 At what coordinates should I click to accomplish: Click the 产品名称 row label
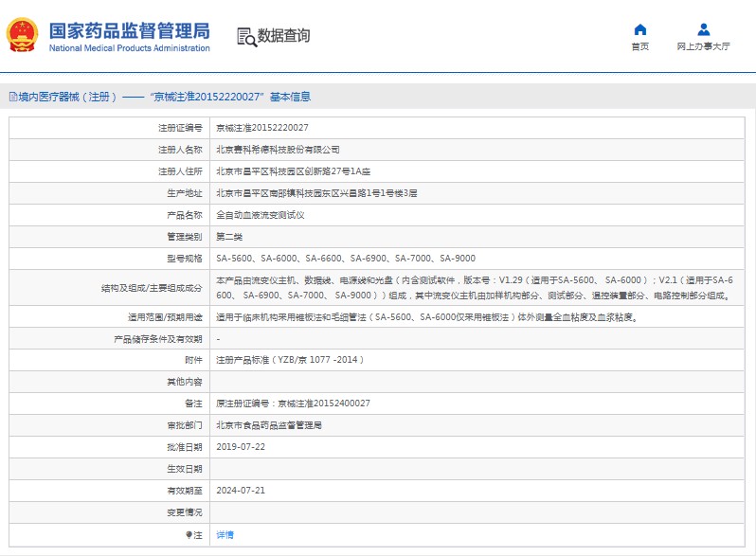(185, 215)
